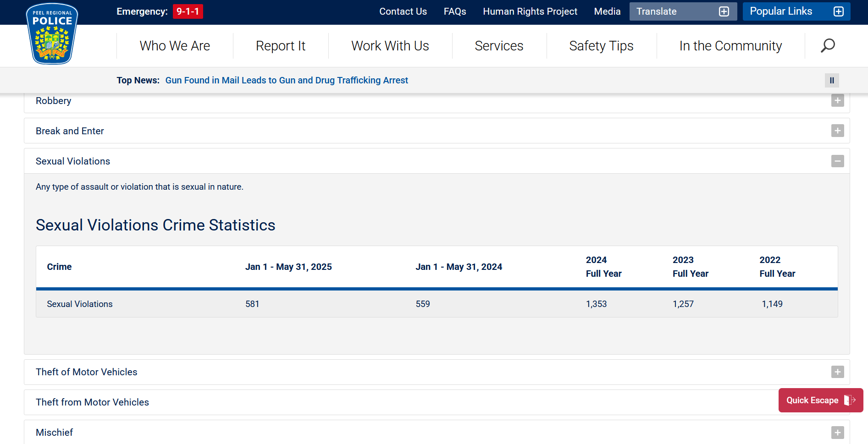Collapse the Sexual Violations section

click(x=437, y=161)
